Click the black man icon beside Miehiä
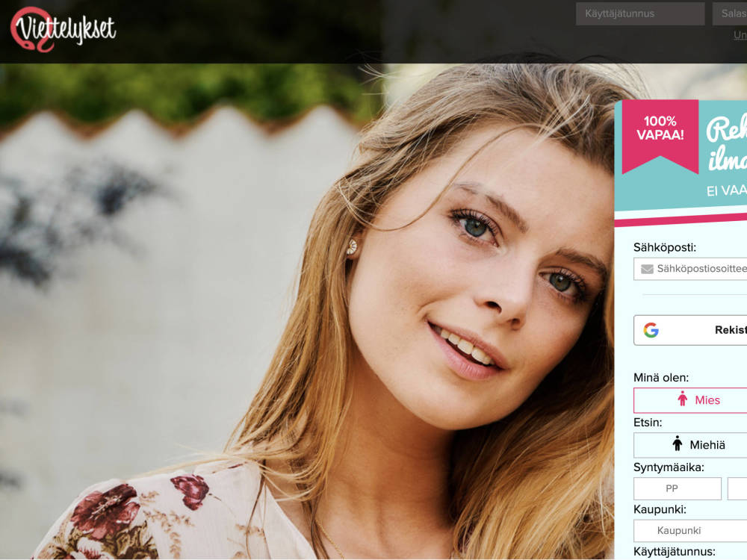The image size is (747, 560). pos(677,444)
